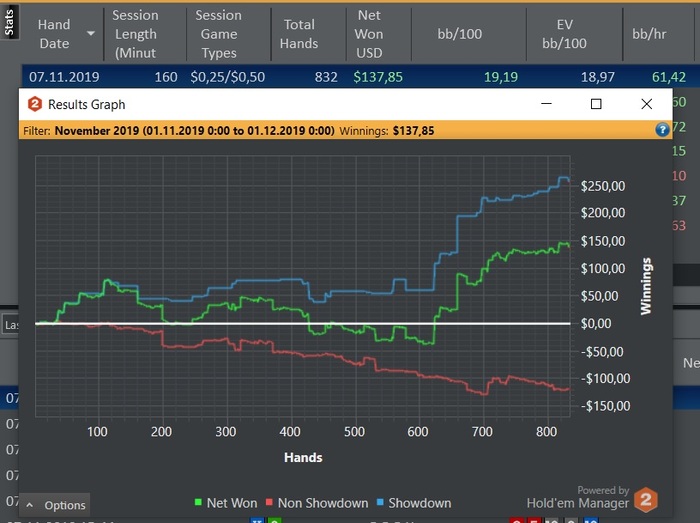
Task: Click the 160 session length cell
Action: click(166, 77)
